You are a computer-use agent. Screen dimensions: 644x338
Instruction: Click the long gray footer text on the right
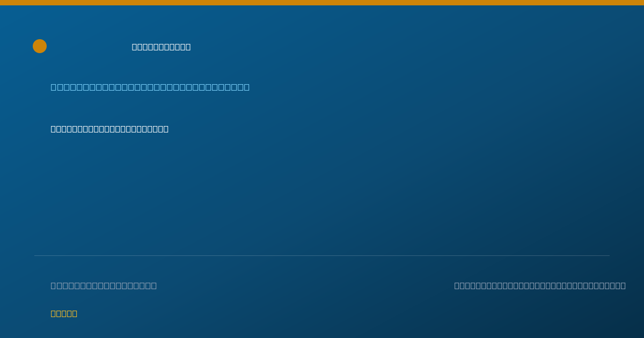(x=540, y=285)
